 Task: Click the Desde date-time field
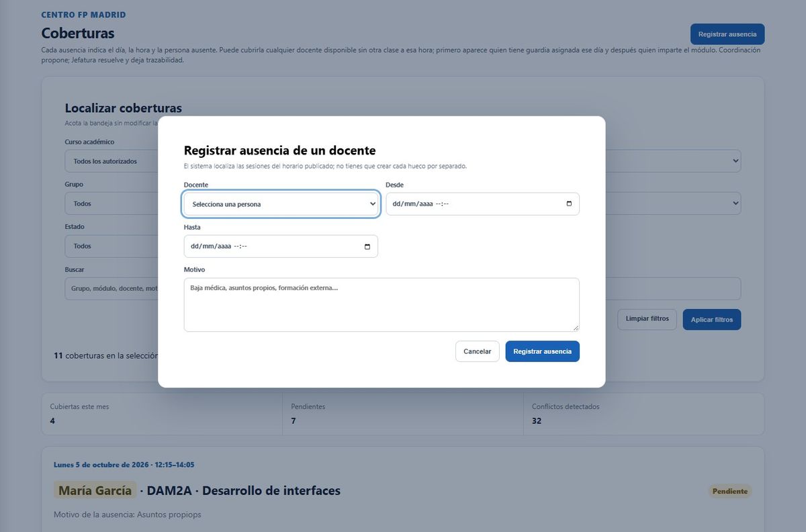(x=482, y=204)
